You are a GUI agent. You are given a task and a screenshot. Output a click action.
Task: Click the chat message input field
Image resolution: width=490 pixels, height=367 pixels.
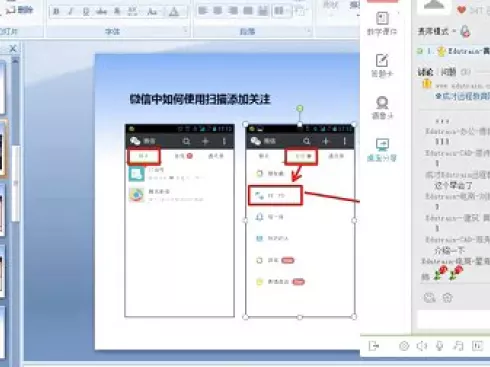(x=453, y=320)
